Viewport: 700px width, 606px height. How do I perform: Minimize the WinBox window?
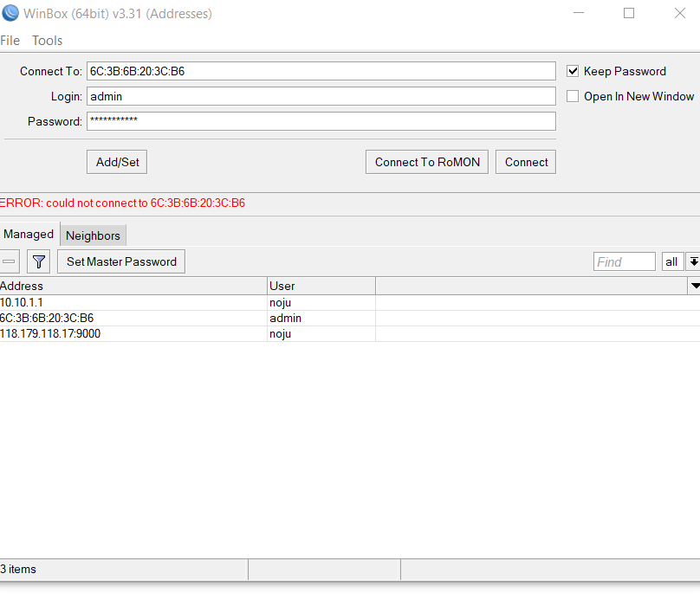(579, 13)
